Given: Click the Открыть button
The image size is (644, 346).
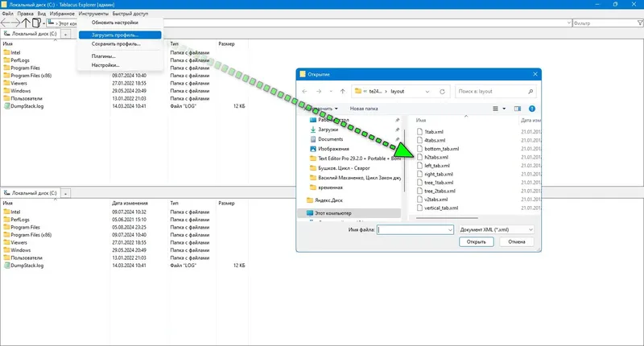Looking at the screenshot, I should (476, 241).
